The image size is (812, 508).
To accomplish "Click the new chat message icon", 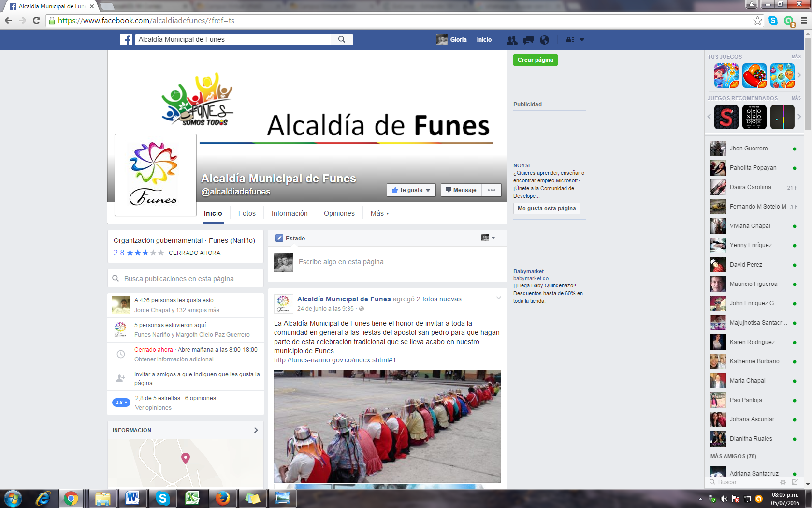I will click(x=795, y=482).
